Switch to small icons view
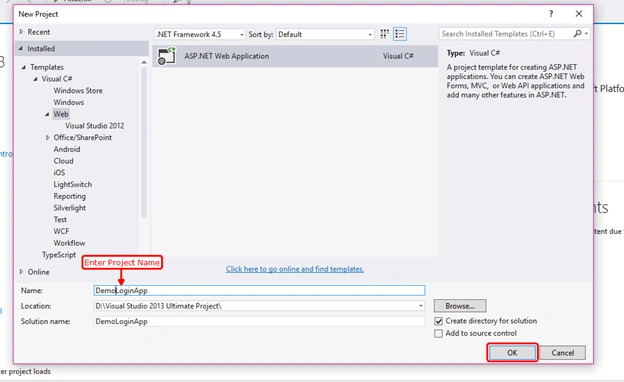Viewport: 624px width, 382px height. (384, 34)
